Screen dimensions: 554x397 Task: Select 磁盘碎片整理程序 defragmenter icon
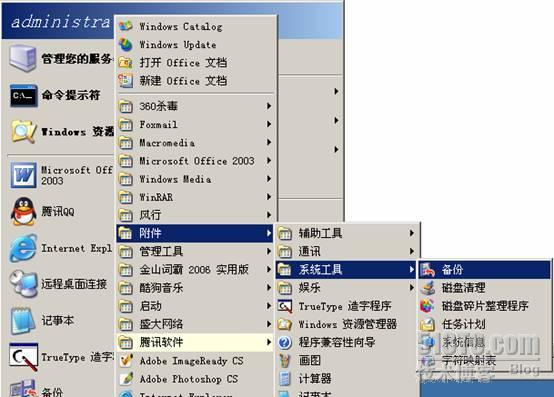tap(427, 306)
